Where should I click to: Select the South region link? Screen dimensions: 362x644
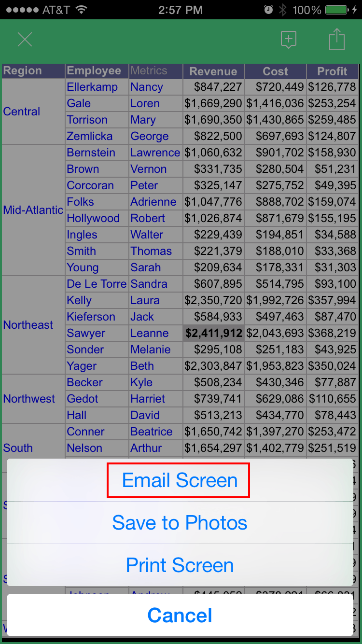click(x=18, y=448)
